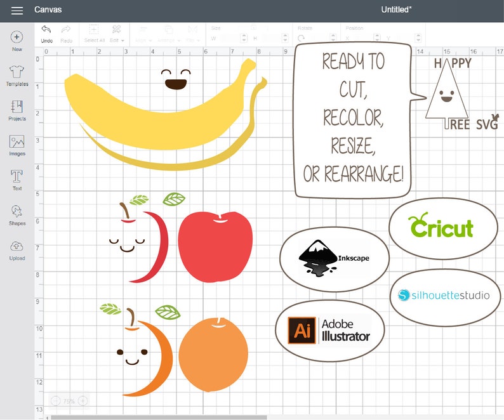Image resolution: width=504 pixels, height=420 pixels.
Task: Click the Inkscape logo oval
Action: click(x=335, y=259)
